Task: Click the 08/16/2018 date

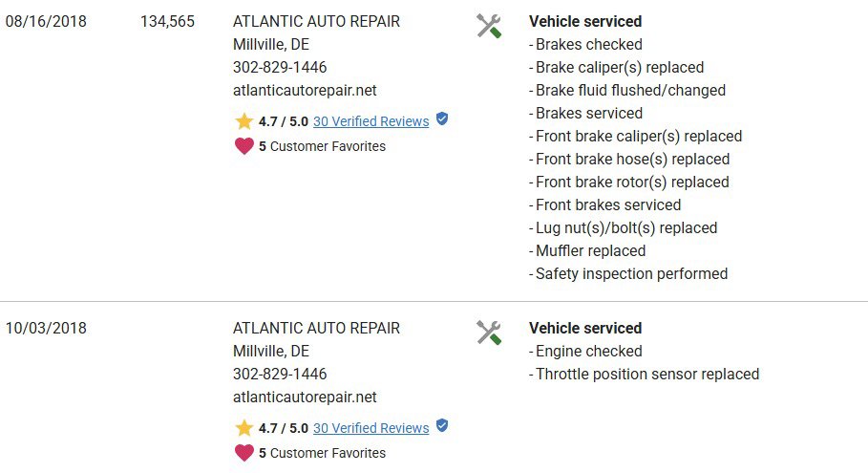Action: coord(46,22)
